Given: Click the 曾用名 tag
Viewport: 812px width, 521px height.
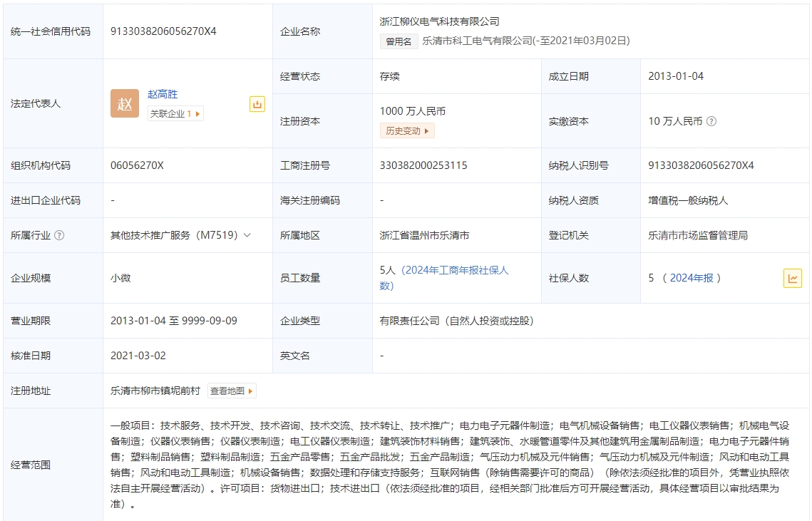Looking at the screenshot, I should [399, 41].
